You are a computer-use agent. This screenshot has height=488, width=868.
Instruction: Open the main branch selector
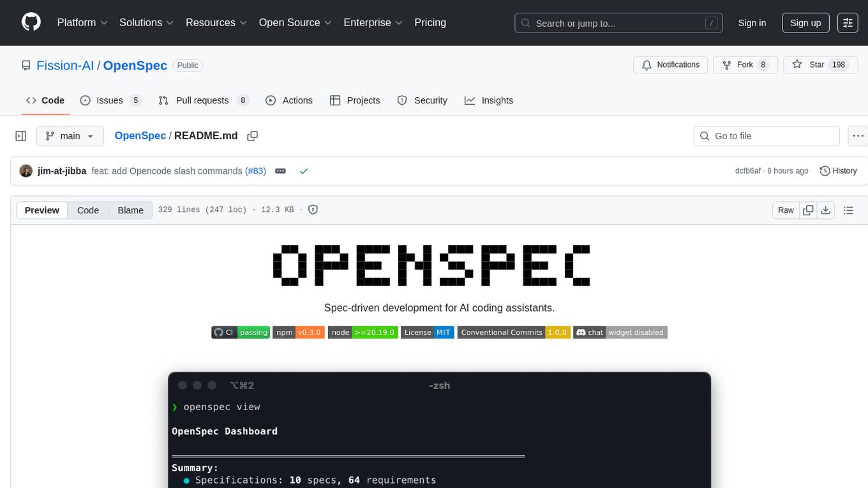click(70, 136)
